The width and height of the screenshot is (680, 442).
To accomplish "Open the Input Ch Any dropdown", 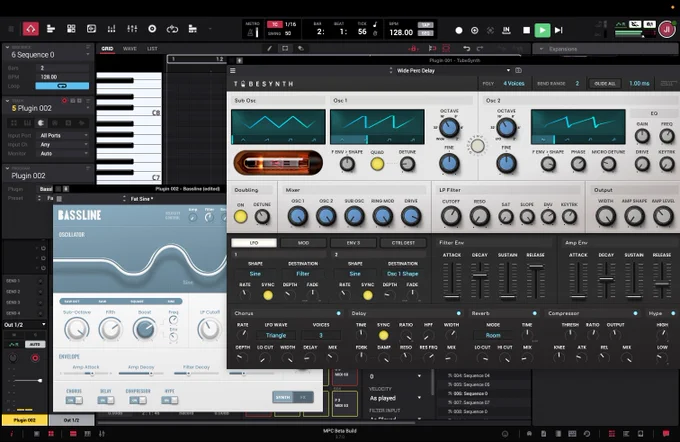I will (64, 144).
